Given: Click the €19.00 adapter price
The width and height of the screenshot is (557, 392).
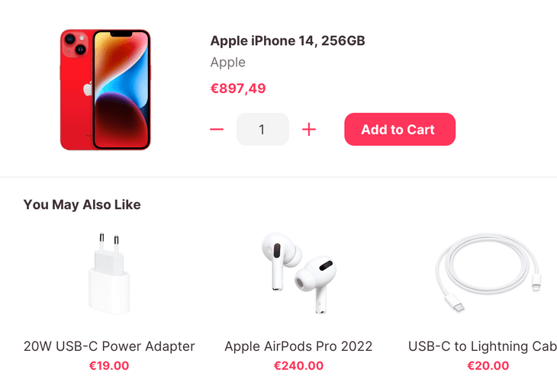Looking at the screenshot, I should (109, 366).
